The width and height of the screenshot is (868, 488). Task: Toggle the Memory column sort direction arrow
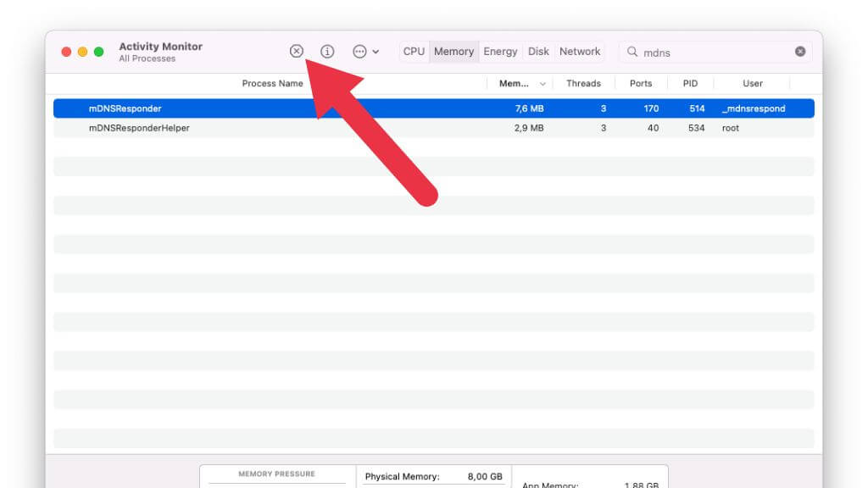542,84
